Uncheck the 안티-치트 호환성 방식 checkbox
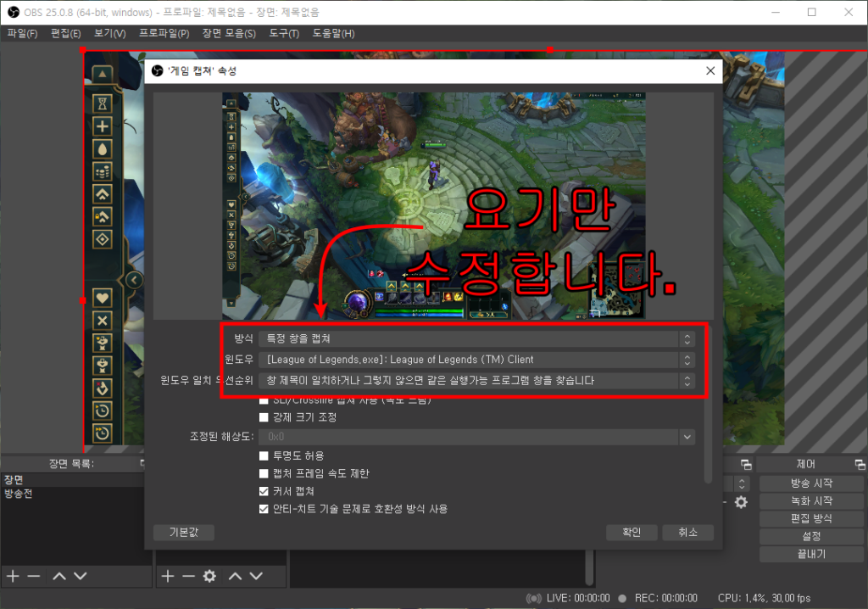 click(x=264, y=509)
